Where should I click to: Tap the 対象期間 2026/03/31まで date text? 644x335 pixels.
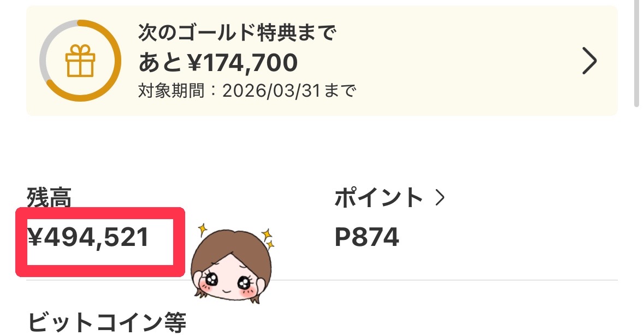click(246, 90)
